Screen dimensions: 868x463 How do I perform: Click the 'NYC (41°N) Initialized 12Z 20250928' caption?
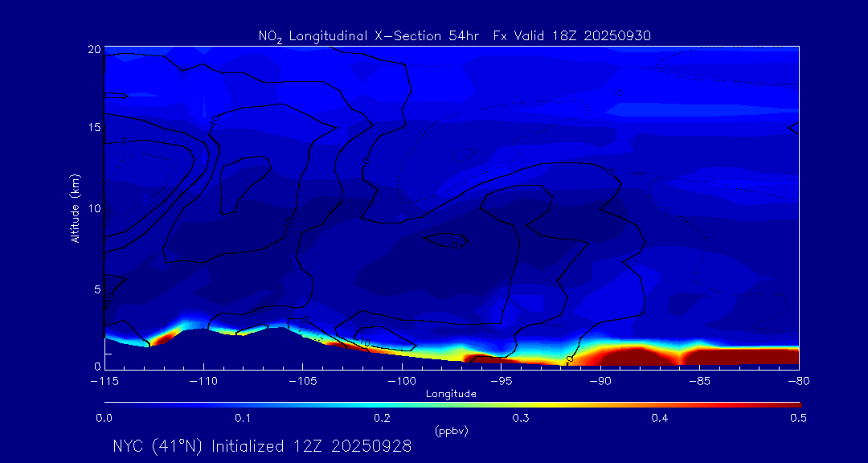tap(262, 446)
